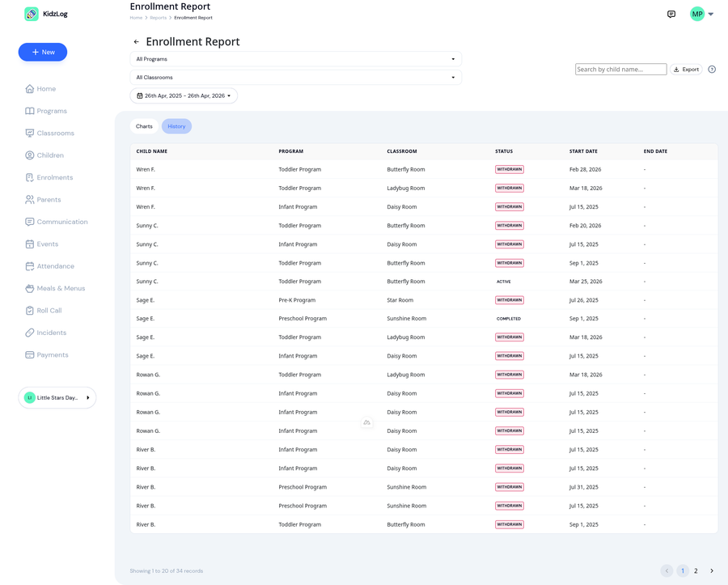This screenshot has height=585, width=728.
Task: Click the Jul 31, 2025 start date
Action: pos(583,487)
